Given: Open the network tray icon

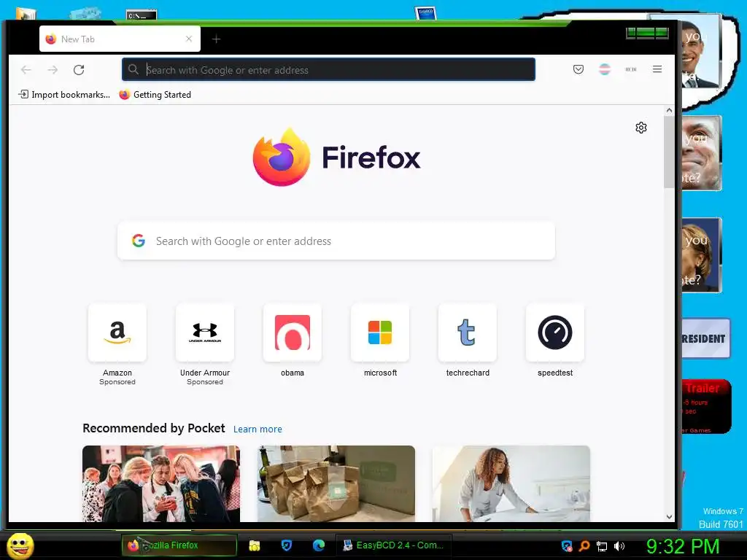Looking at the screenshot, I should 602,546.
